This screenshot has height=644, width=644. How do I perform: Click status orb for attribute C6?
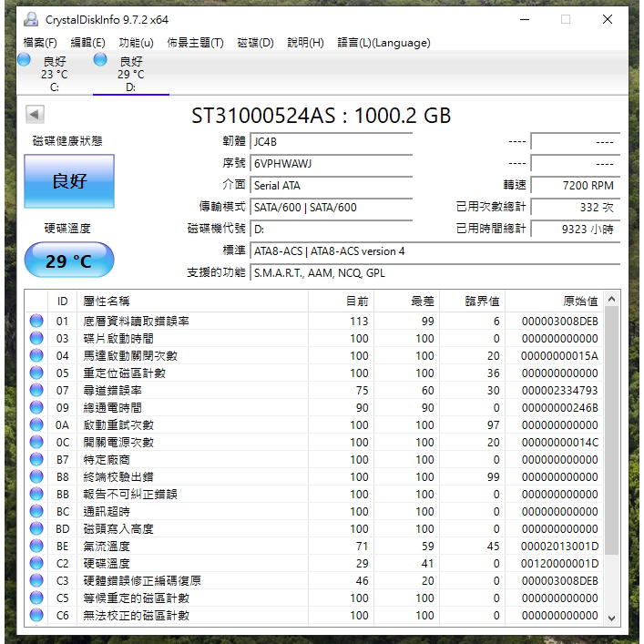click(36, 615)
